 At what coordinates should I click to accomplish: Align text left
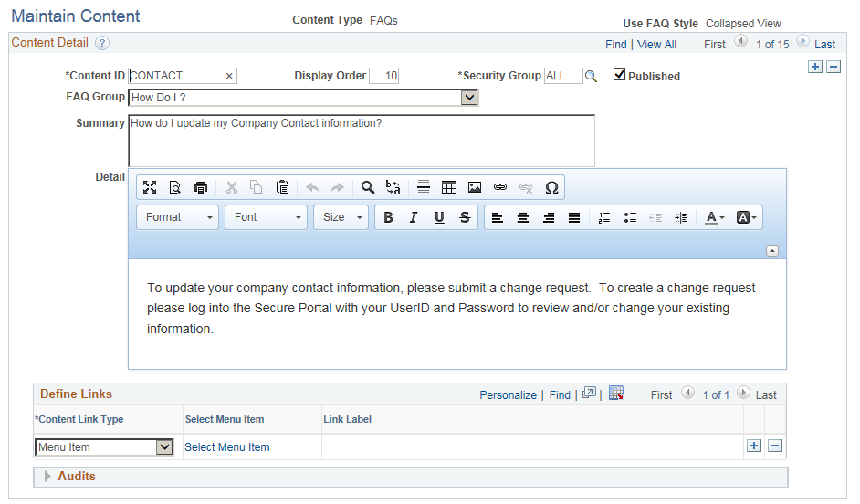coord(498,217)
